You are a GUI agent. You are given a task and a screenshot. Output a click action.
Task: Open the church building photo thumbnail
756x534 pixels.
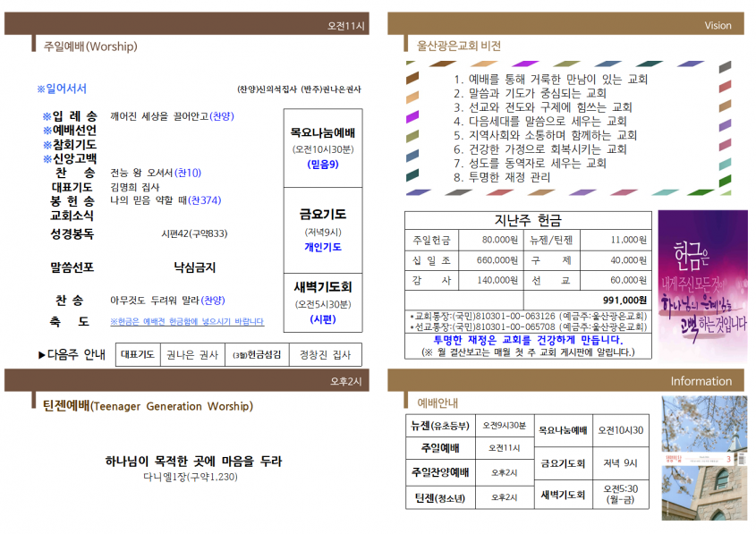[703, 457]
